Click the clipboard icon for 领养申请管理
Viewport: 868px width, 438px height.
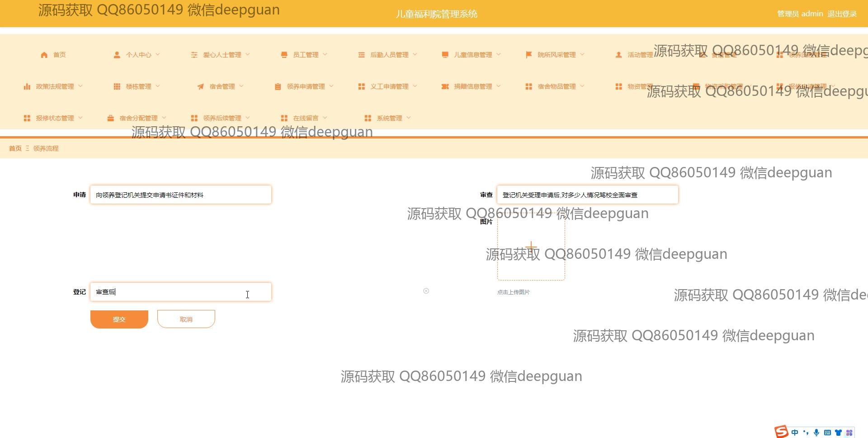click(x=278, y=86)
